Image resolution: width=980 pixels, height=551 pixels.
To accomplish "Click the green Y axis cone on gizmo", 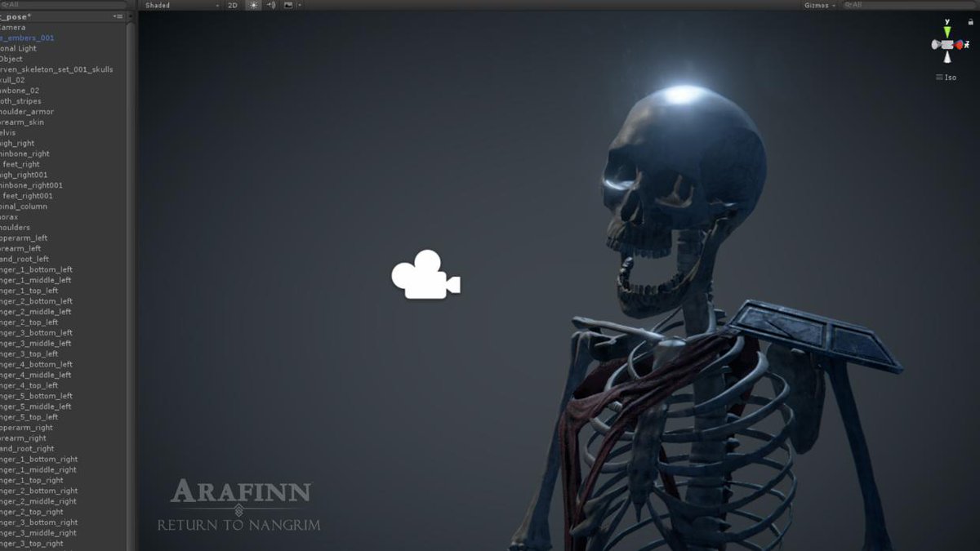I will 947,31.
